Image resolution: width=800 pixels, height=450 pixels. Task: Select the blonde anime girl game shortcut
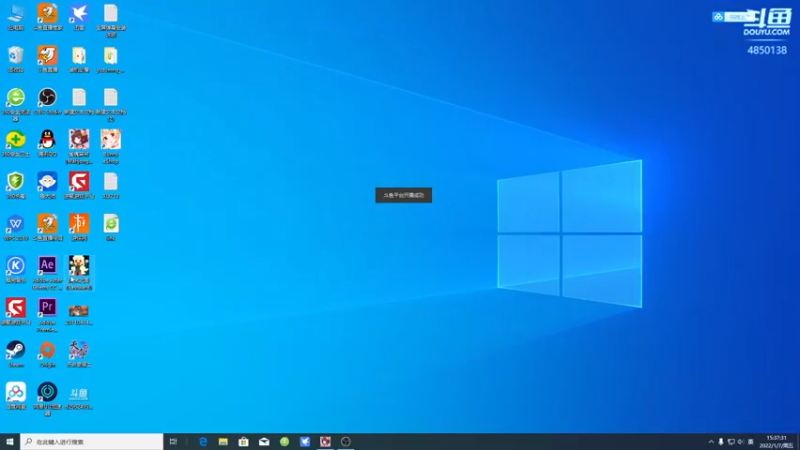[111, 147]
